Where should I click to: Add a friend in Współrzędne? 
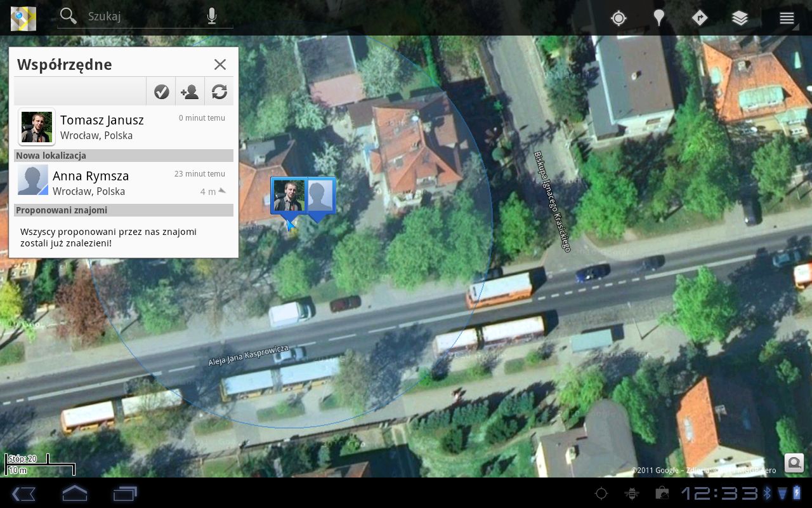point(190,91)
